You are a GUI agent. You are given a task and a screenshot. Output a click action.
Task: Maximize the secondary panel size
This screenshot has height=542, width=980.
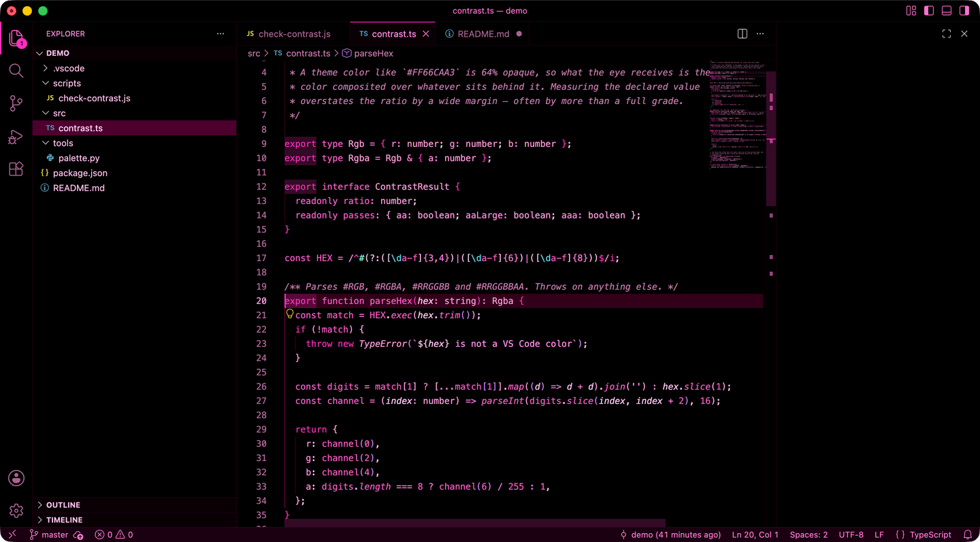[947, 33]
